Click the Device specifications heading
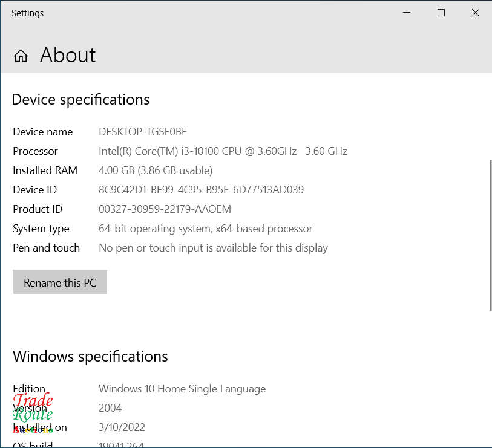The height and width of the screenshot is (448, 492). click(x=80, y=100)
